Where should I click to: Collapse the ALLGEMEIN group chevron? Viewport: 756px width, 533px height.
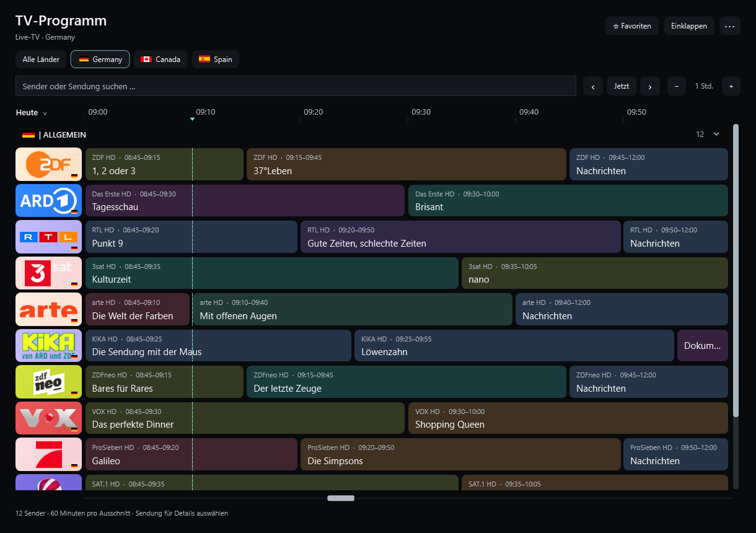point(717,134)
